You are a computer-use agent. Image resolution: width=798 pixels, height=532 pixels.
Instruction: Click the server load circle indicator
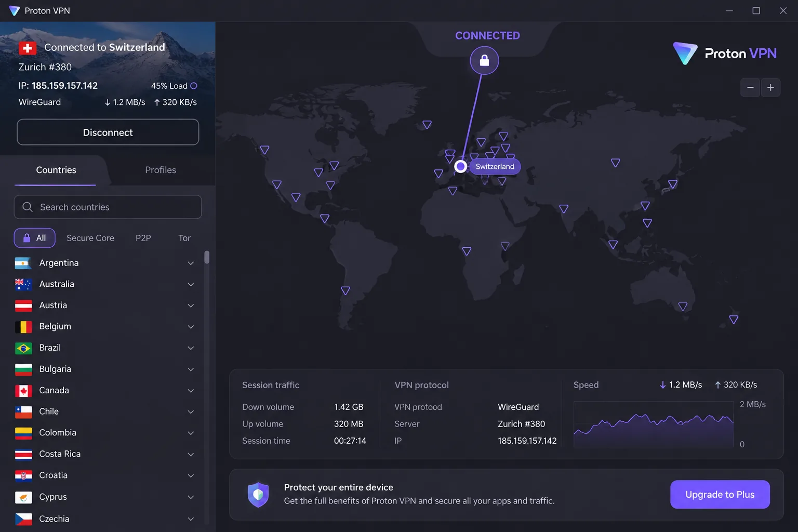click(194, 86)
